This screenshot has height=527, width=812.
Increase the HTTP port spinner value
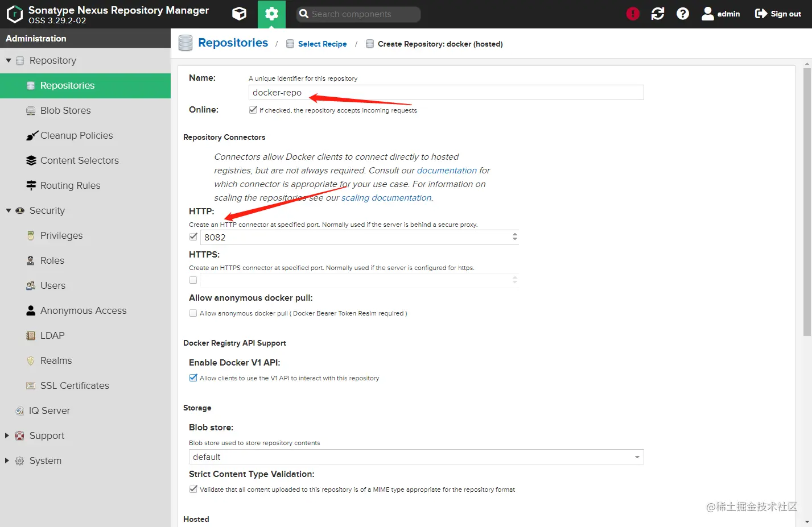[x=515, y=234]
